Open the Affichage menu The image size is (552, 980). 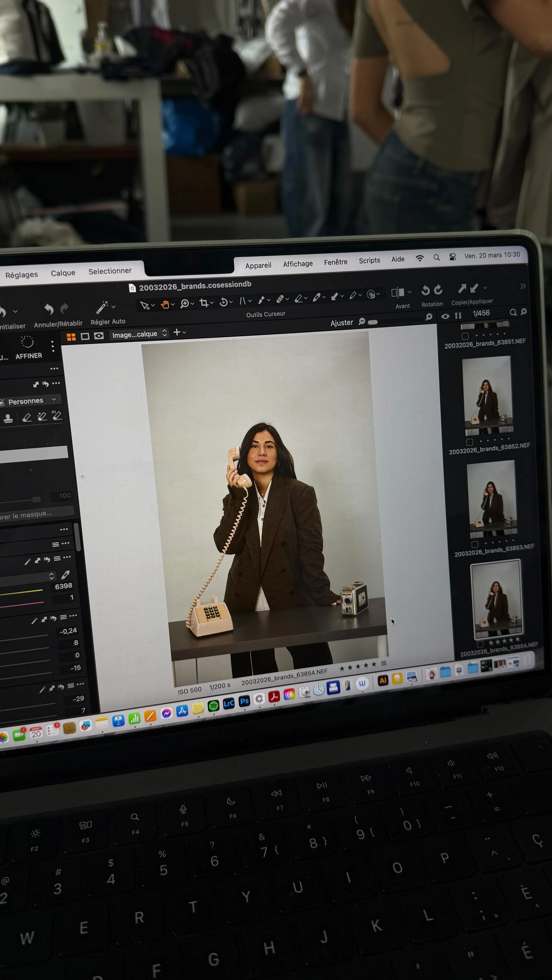[x=298, y=264]
